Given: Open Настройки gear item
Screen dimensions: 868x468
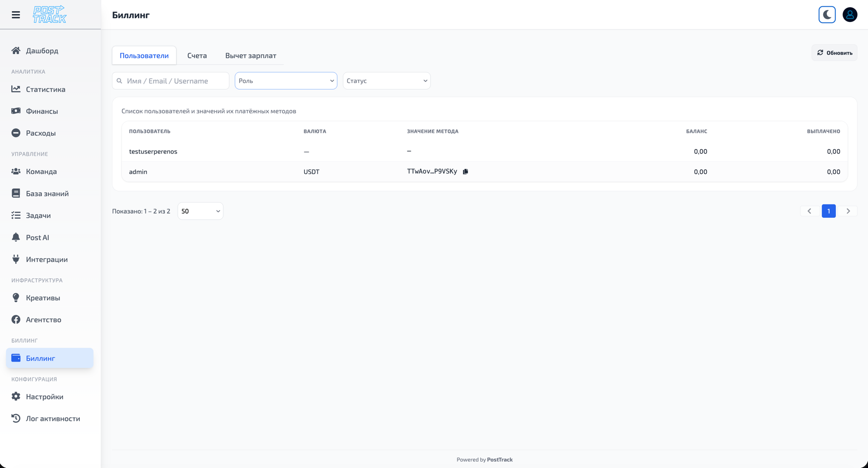Looking at the screenshot, I should pos(44,397).
